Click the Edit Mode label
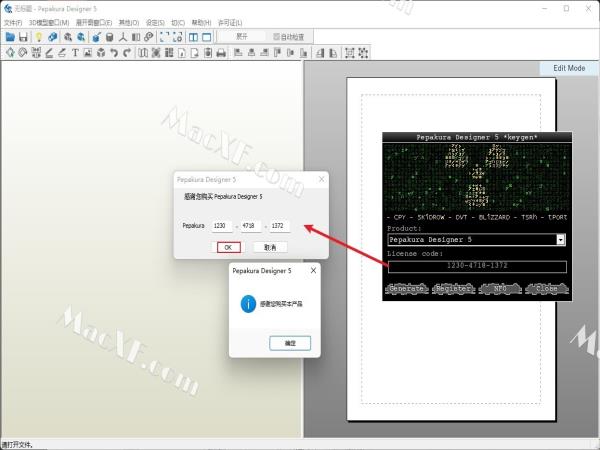This screenshot has width=600, height=450. [x=569, y=68]
